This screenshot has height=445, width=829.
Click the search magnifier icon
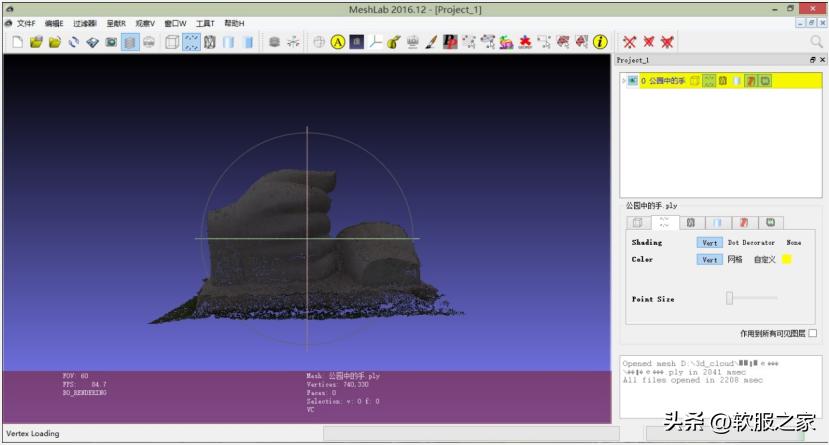click(x=815, y=42)
